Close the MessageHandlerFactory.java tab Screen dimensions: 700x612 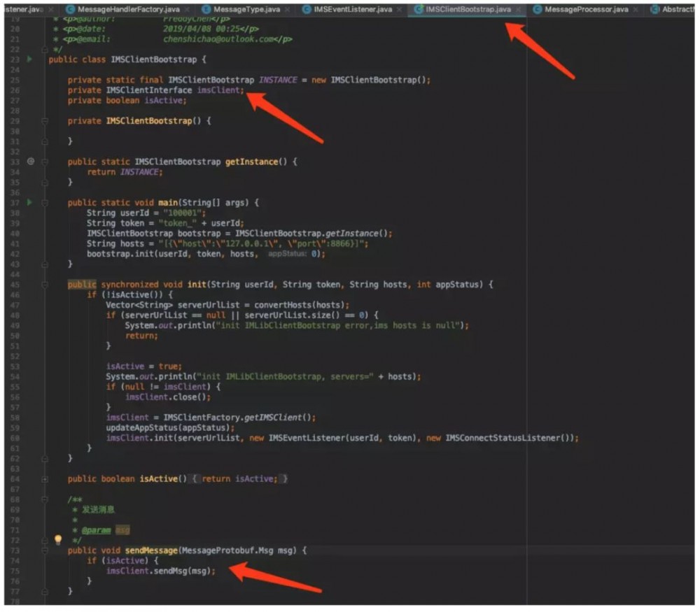[x=187, y=9]
